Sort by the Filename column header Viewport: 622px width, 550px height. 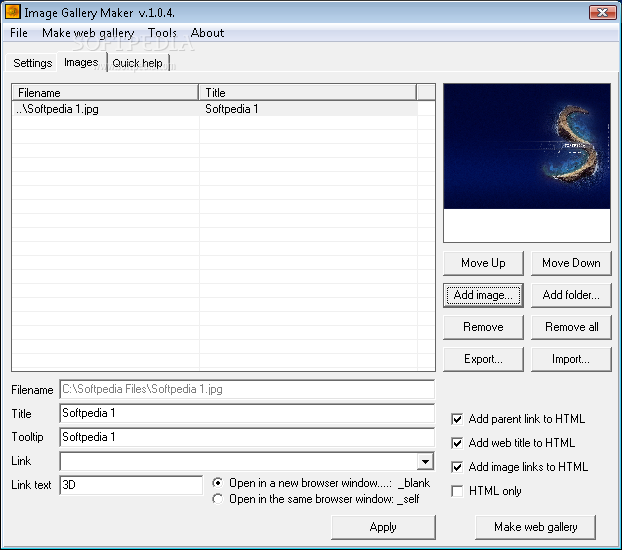click(105, 92)
